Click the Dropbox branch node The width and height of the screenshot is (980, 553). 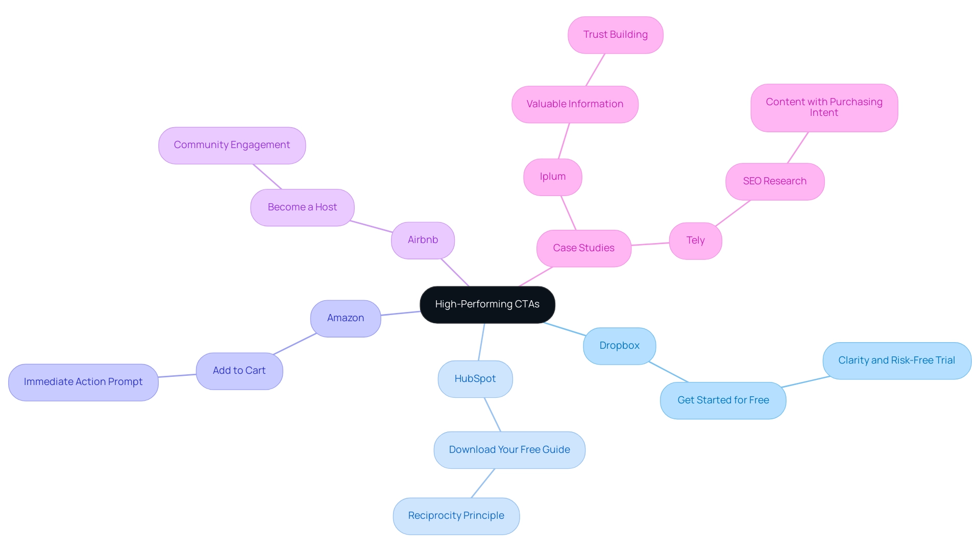(619, 345)
